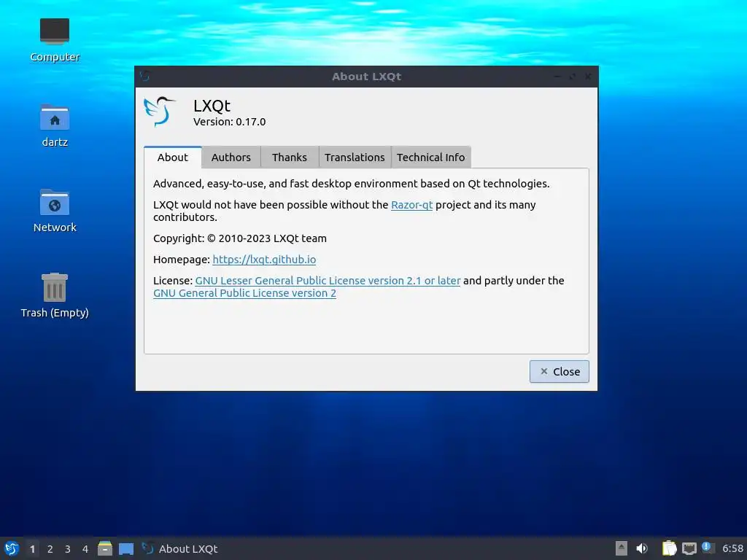Click the 'Version: 0.17.0' text
The height and width of the screenshot is (560, 747).
[x=229, y=122]
